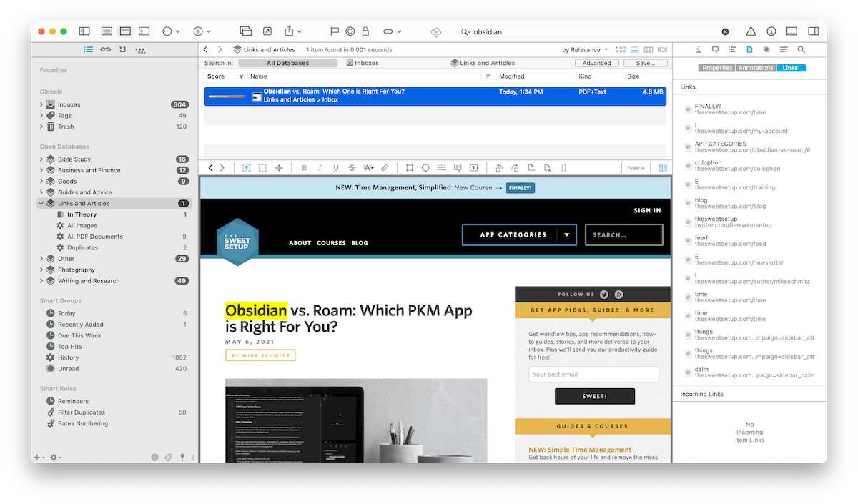The width and height of the screenshot is (858, 504).
Task: Select the text selection tool in PDF toolbar
Action: point(246,168)
